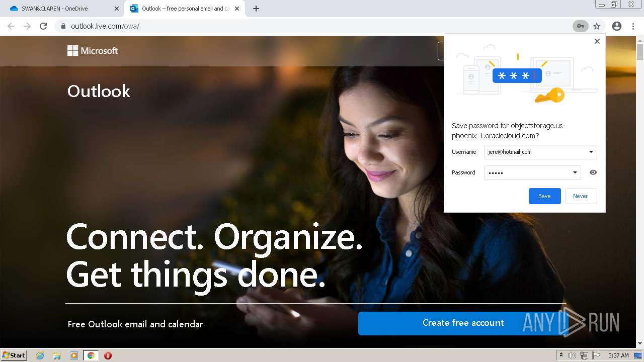Open the Chrome profile avatar menu
Screen dimensions: 644x362
tap(617, 26)
